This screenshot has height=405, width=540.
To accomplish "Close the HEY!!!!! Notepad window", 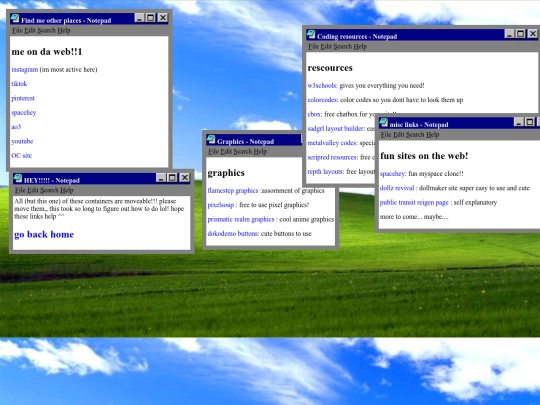I will [x=185, y=177].
